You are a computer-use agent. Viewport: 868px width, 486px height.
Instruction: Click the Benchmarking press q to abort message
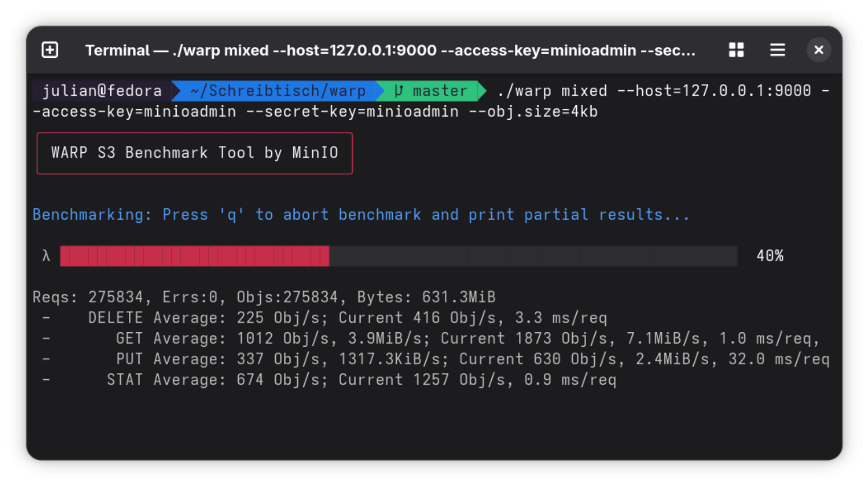[361, 215]
